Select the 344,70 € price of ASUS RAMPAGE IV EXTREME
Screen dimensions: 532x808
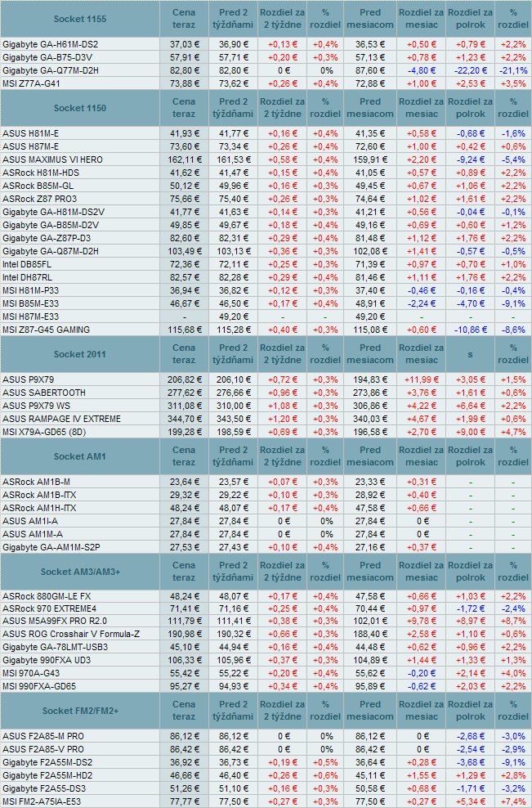184,419
